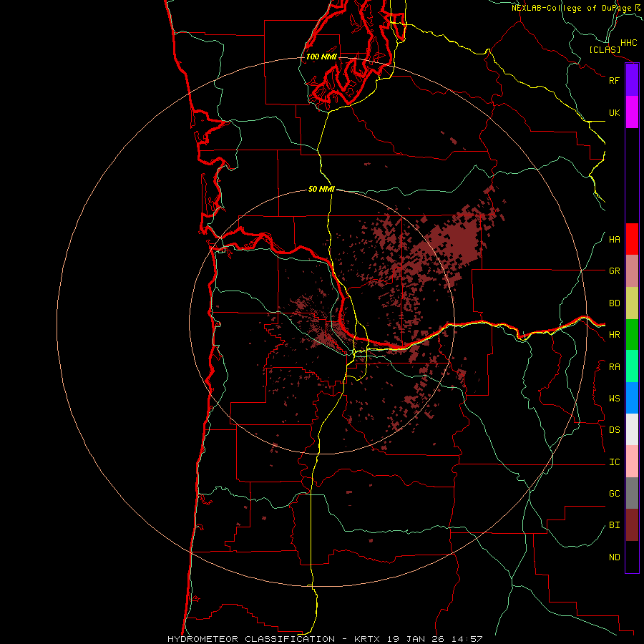
Task: Click the GR legend color swatch
Action: (x=632, y=271)
